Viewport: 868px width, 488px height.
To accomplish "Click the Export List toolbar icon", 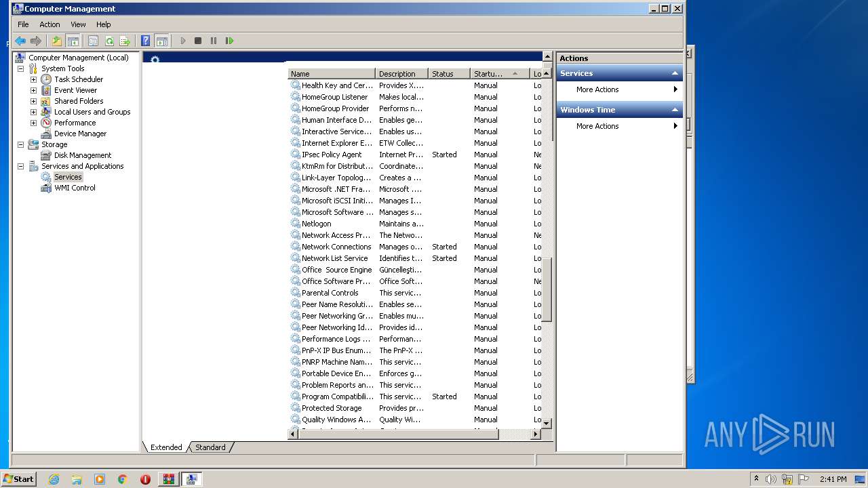I will pos(125,41).
